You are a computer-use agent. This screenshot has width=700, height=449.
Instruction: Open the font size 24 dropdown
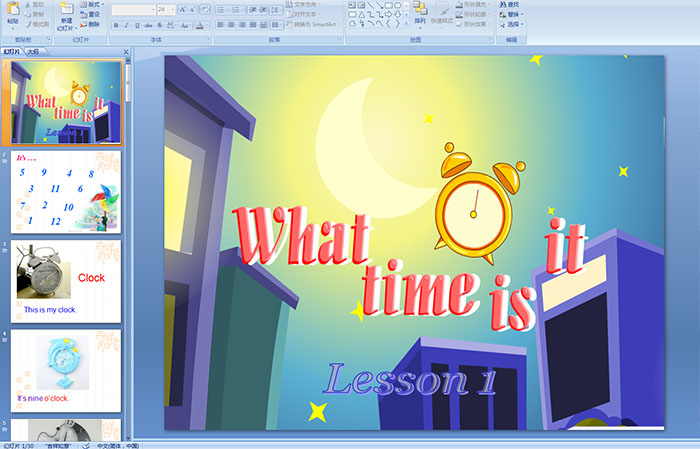click(x=166, y=9)
